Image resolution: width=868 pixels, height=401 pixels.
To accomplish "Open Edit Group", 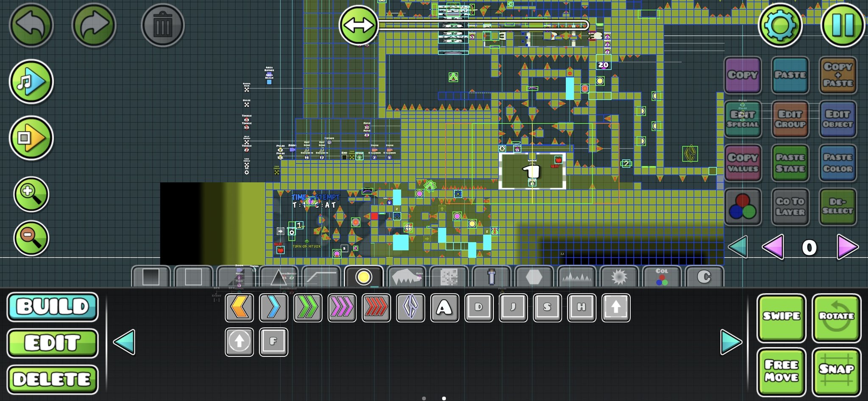I will point(790,119).
